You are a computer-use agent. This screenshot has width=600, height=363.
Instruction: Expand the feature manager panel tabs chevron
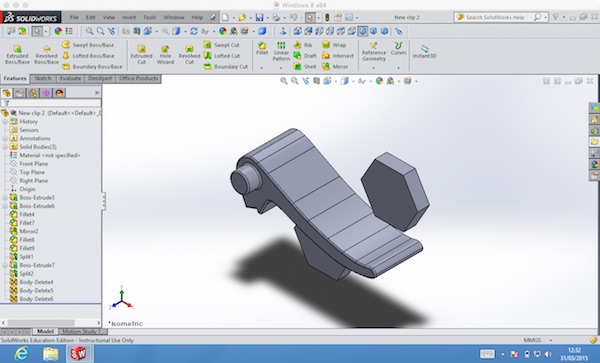tap(97, 93)
